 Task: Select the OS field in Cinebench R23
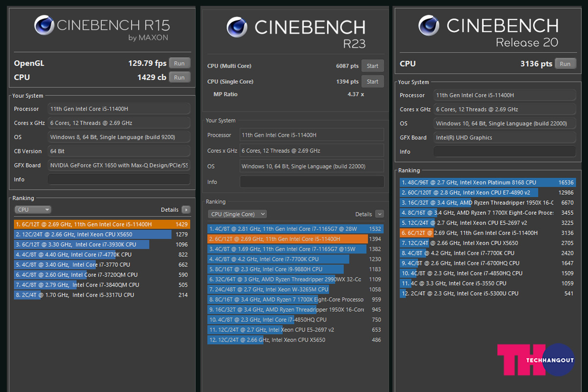(312, 166)
